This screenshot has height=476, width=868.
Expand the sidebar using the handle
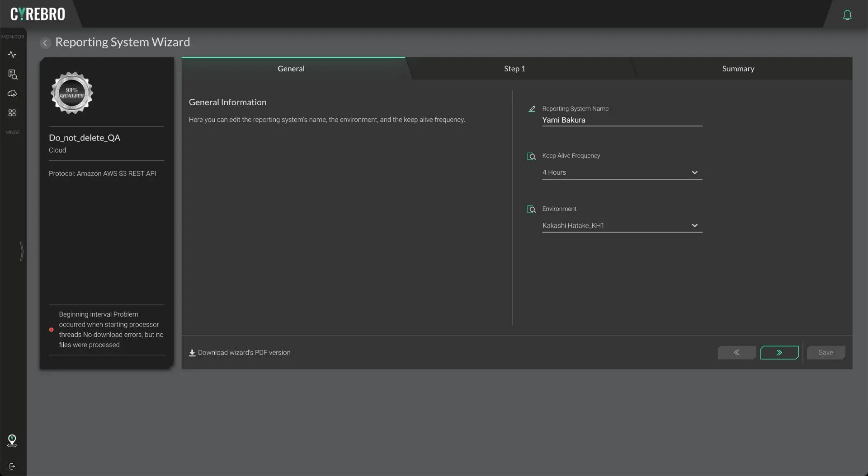point(21,251)
